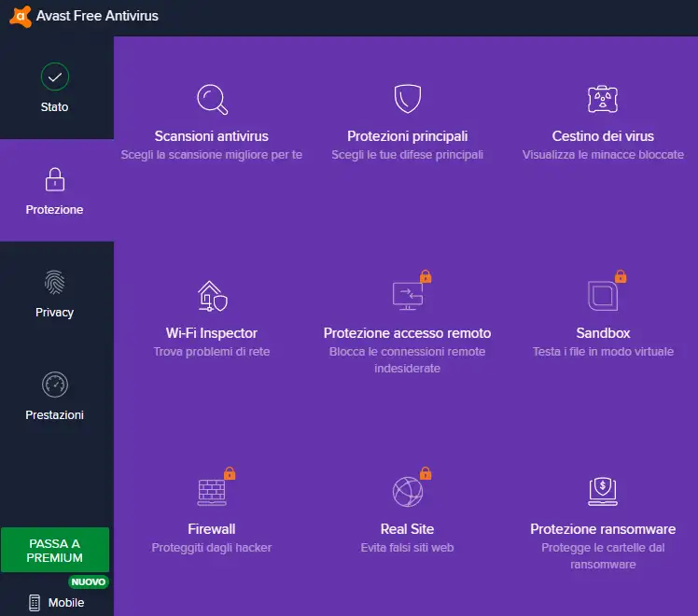Open the Protezione ransomware laptop icon
Screen dimensions: 698x616
pos(603,492)
